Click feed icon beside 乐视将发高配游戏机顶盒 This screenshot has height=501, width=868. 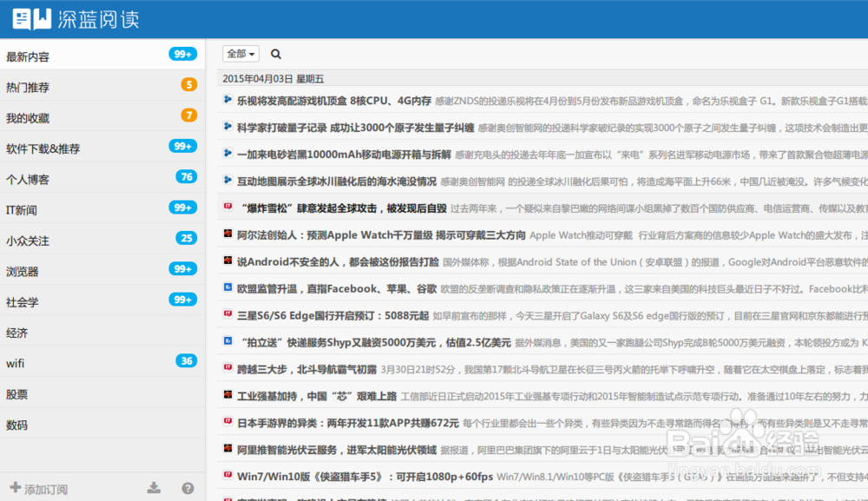pos(227,100)
